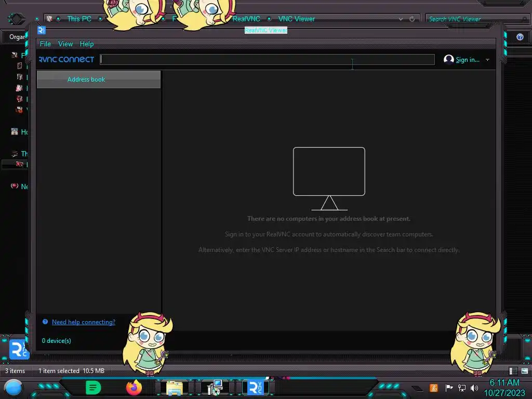Click the no computers in address book message
Image resolution: width=532 pixels, height=399 pixels.
point(329,219)
